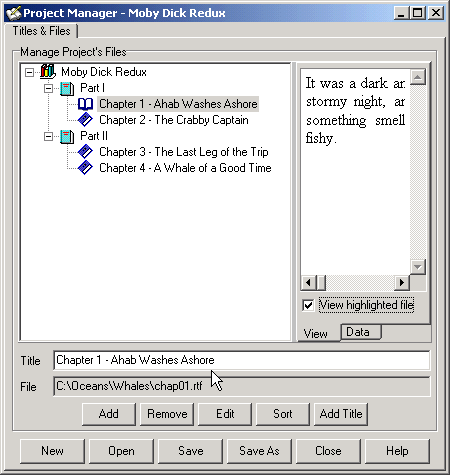
Task: Select the Titles & Files tab
Action: pos(41,31)
